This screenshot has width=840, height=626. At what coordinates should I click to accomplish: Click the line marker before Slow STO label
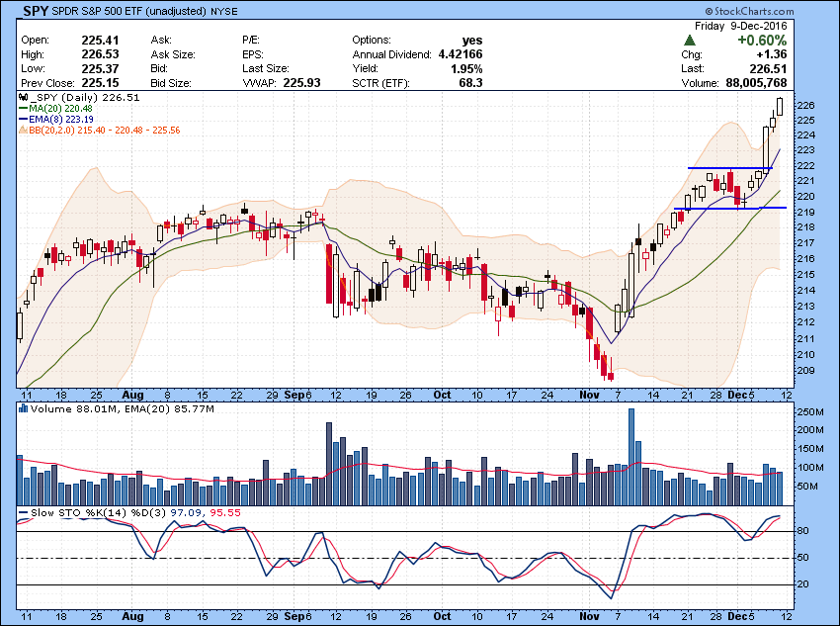click(23, 513)
